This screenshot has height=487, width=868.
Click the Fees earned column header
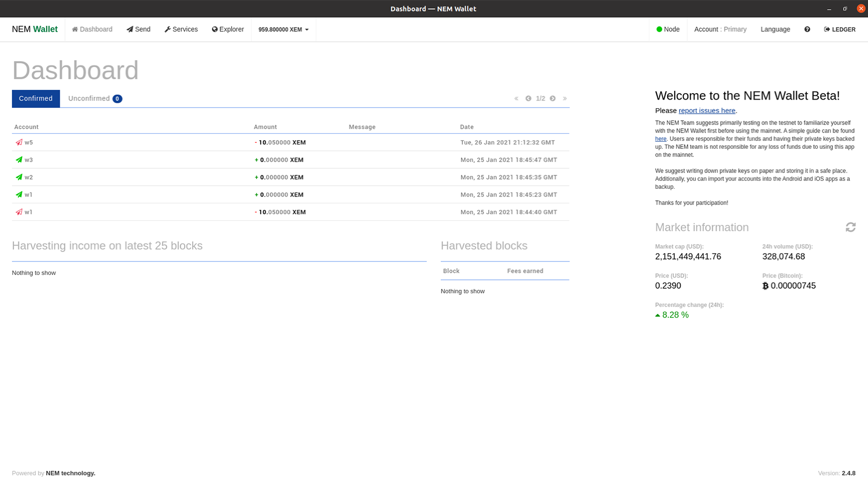coord(525,271)
